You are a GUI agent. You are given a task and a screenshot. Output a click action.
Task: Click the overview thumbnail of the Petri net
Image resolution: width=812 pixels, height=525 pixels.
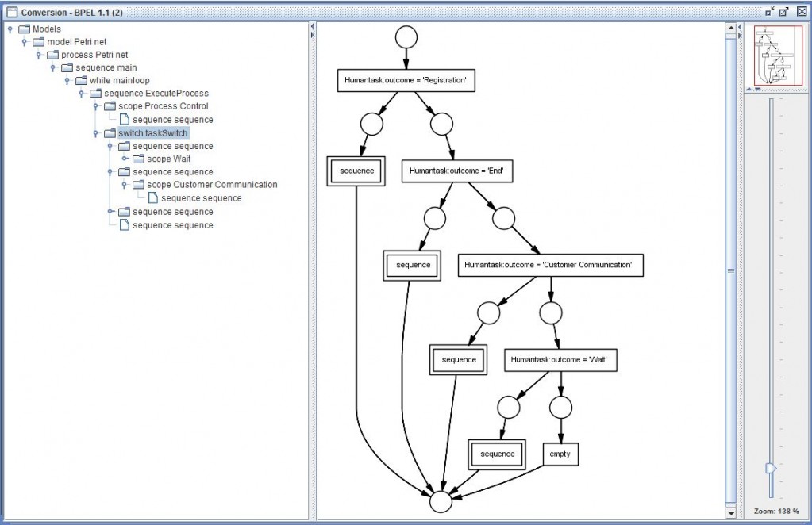coord(774,55)
